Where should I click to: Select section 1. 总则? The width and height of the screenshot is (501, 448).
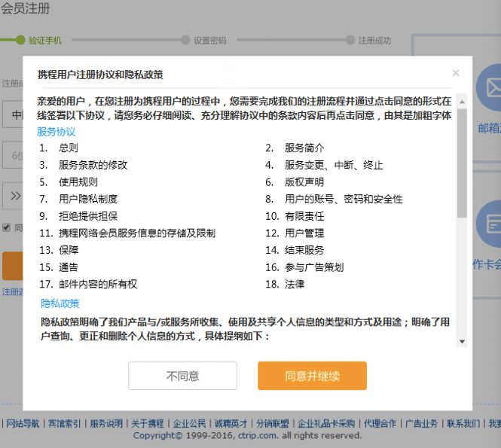click(x=59, y=148)
